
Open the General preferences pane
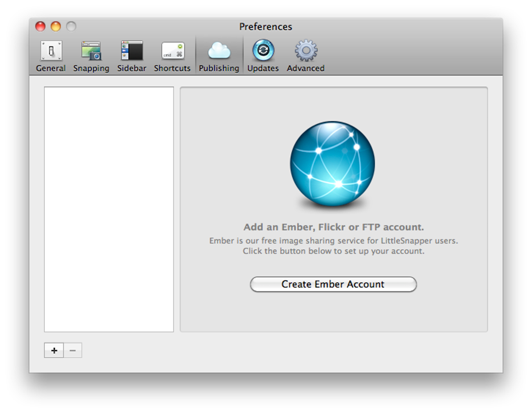click(x=51, y=51)
